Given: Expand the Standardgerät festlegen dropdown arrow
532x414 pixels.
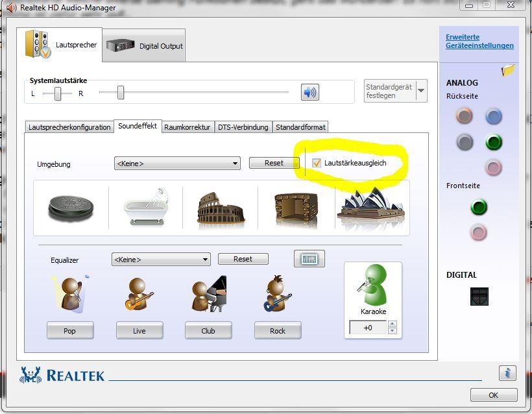Looking at the screenshot, I should click(x=421, y=91).
